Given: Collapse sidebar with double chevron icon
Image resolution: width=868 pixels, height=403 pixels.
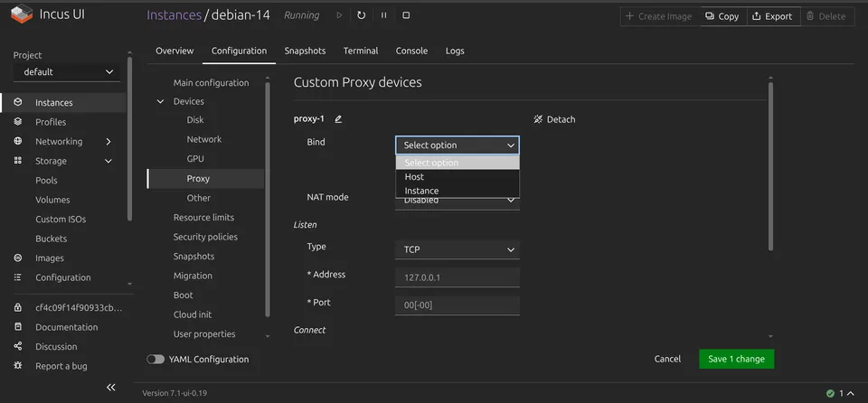Looking at the screenshot, I should point(110,387).
